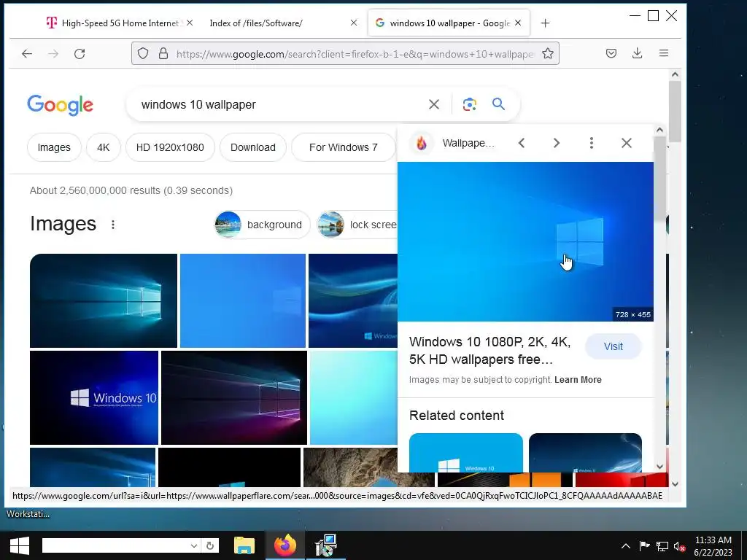Click the muted volume tray icon
The image size is (747, 560).
[x=679, y=546]
